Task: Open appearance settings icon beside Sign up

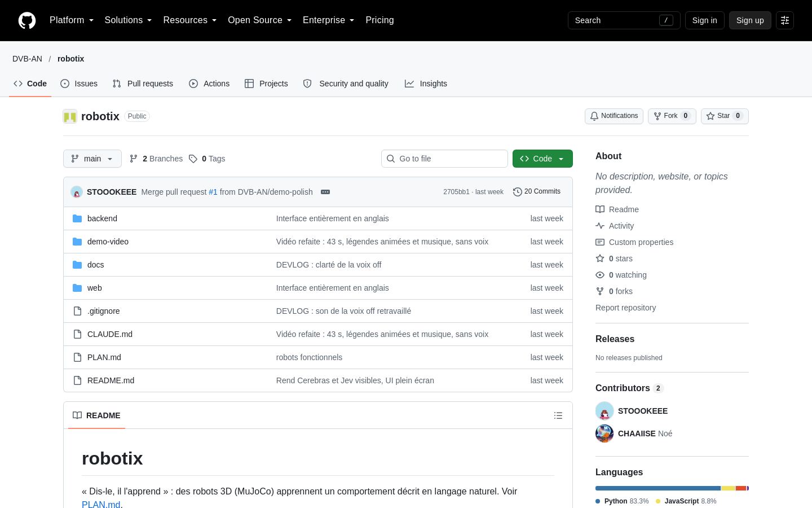Action: coord(785,20)
